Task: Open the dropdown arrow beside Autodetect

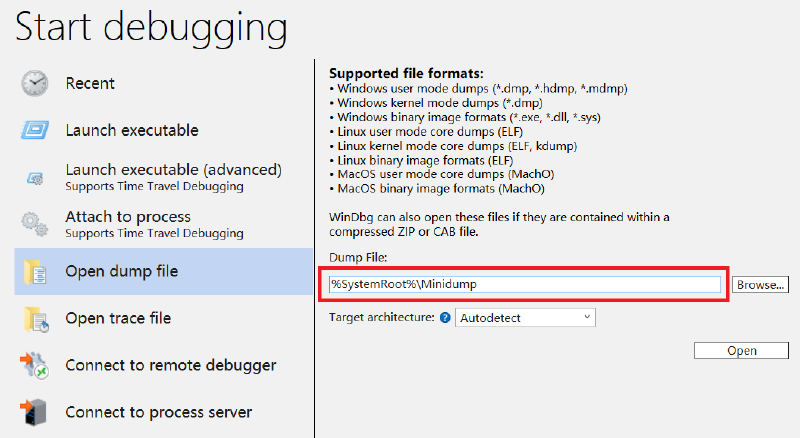Action: (x=587, y=317)
